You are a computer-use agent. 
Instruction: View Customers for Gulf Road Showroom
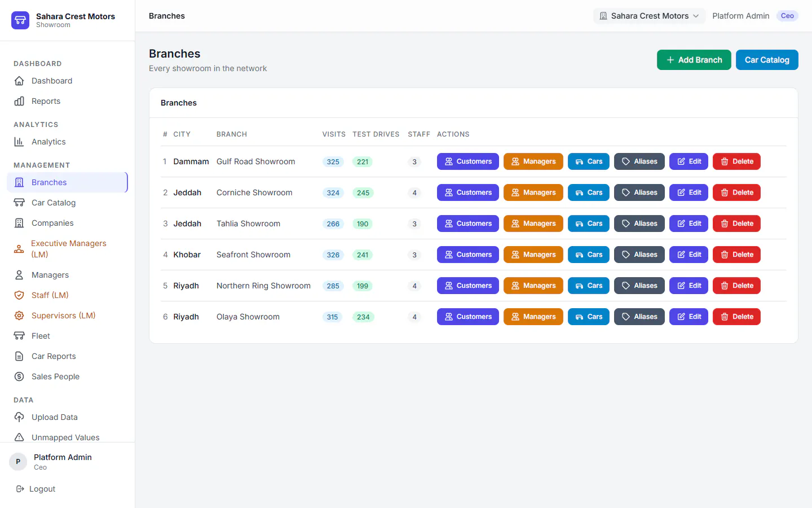click(468, 161)
